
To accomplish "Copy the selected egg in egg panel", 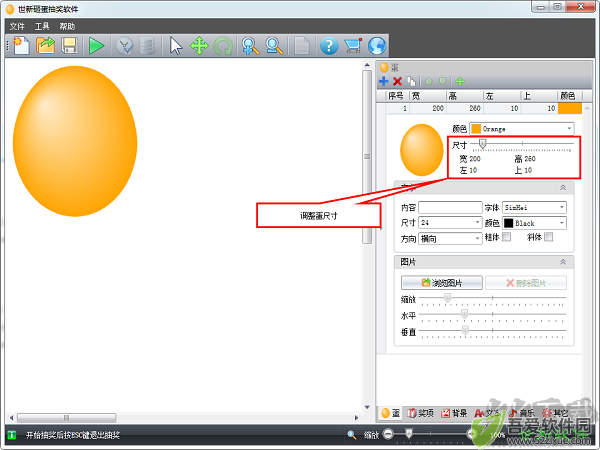I will pos(411,81).
